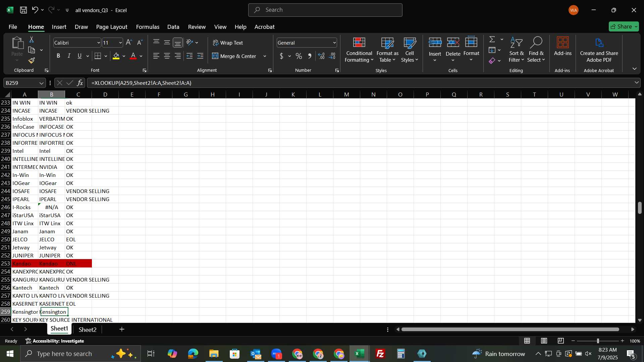The width and height of the screenshot is (644, 362).
Task: Apply Accounting dollar number format
Action: pos(281,56)
